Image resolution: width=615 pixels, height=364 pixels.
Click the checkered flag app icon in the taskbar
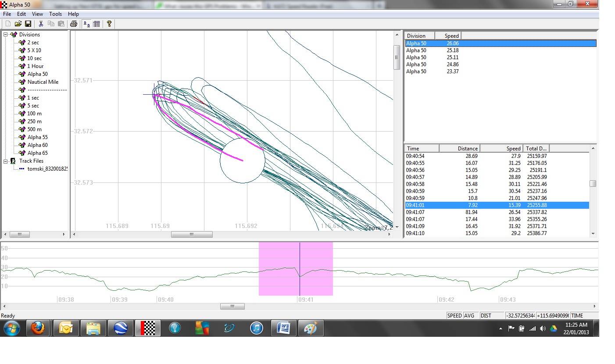pos(148,328)
